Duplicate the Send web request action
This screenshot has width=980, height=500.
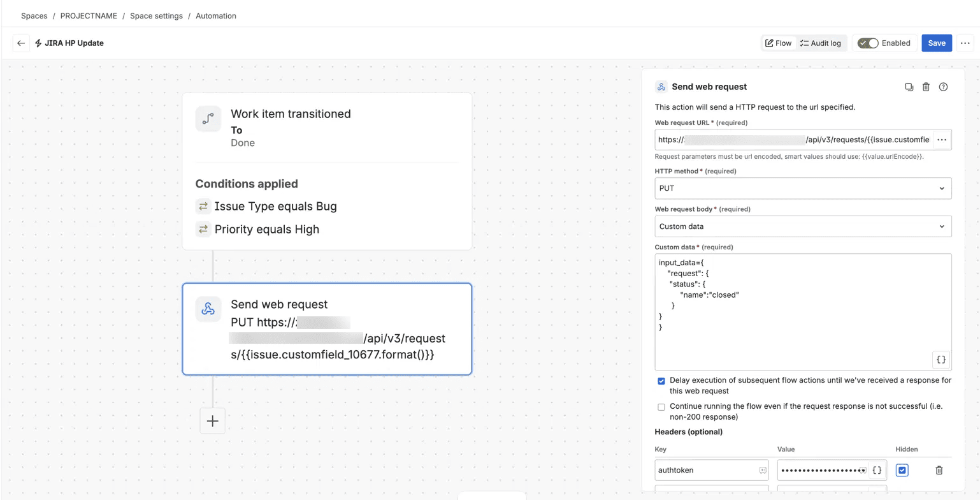(x=909, y=87)
